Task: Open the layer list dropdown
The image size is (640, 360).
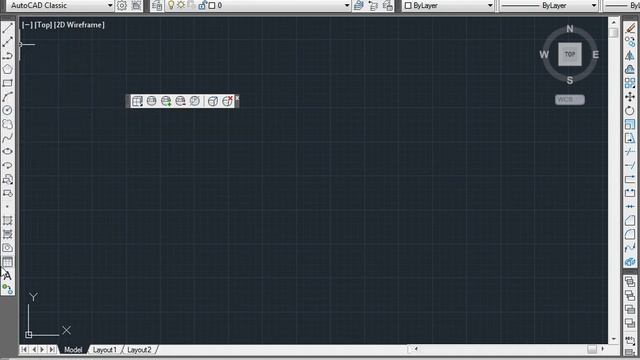Action: pos(347,6)
